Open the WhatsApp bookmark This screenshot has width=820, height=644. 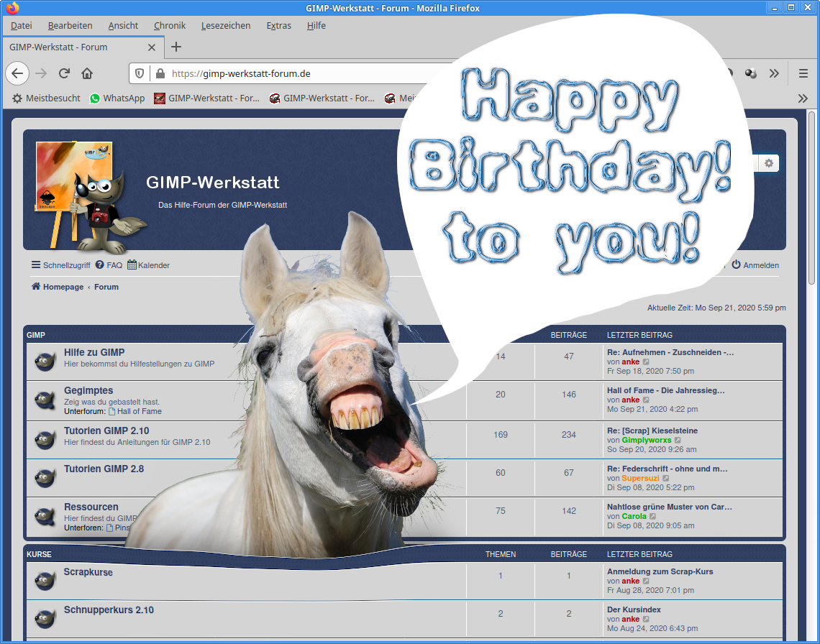pos(117,98)
